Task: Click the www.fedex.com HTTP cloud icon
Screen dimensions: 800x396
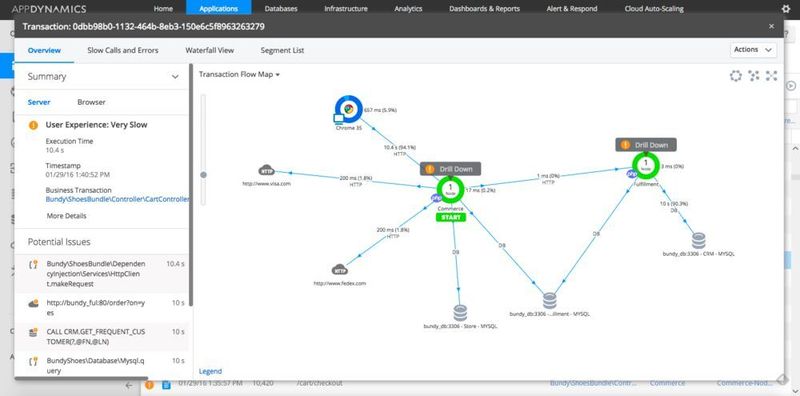Action: 339,269
